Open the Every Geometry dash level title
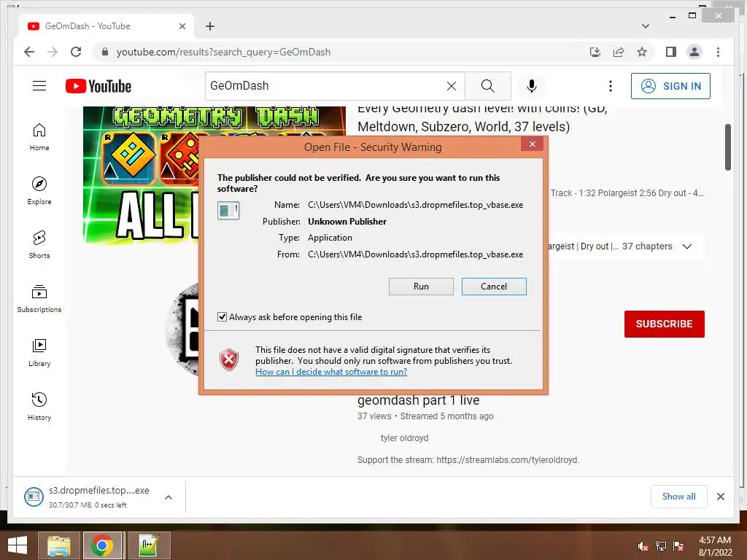The image size is (747, 560). pos(482,117)
